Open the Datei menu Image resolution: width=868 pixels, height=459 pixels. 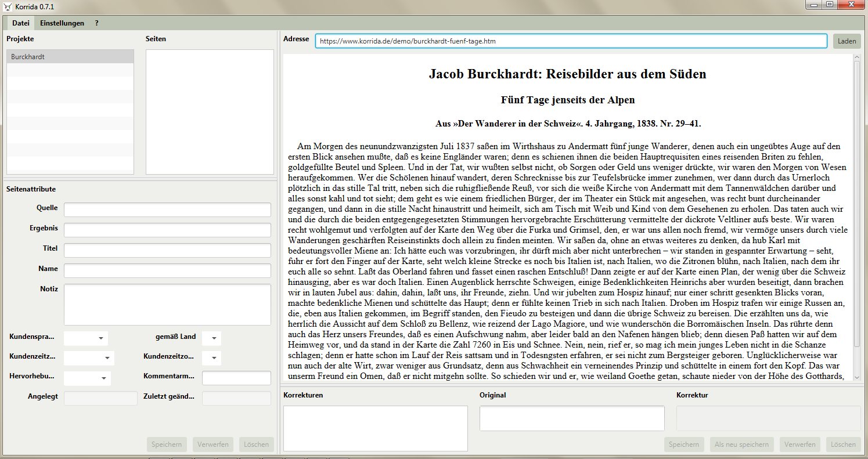click(21, 23)
